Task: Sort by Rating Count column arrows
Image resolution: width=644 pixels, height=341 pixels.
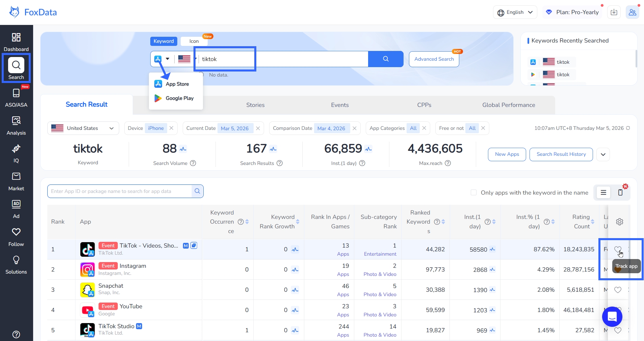Action: (x=593, y=222)
